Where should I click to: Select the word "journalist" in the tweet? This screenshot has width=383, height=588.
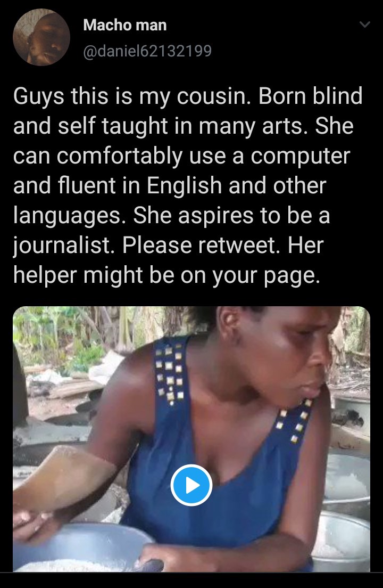pos(64,246)
